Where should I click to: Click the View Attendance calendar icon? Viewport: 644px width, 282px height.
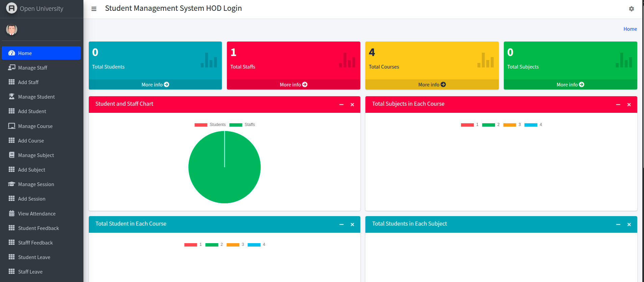click(11, 213)
